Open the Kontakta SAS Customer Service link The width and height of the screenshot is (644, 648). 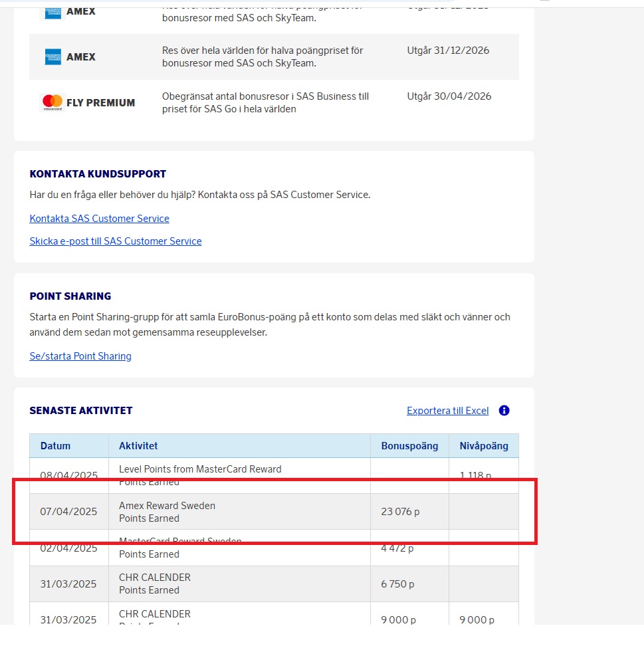tap(99, 219)
